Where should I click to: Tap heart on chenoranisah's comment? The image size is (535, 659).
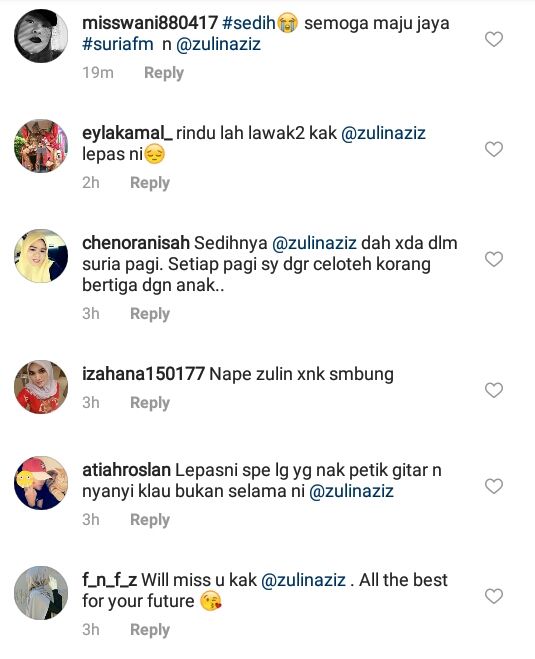494,259
